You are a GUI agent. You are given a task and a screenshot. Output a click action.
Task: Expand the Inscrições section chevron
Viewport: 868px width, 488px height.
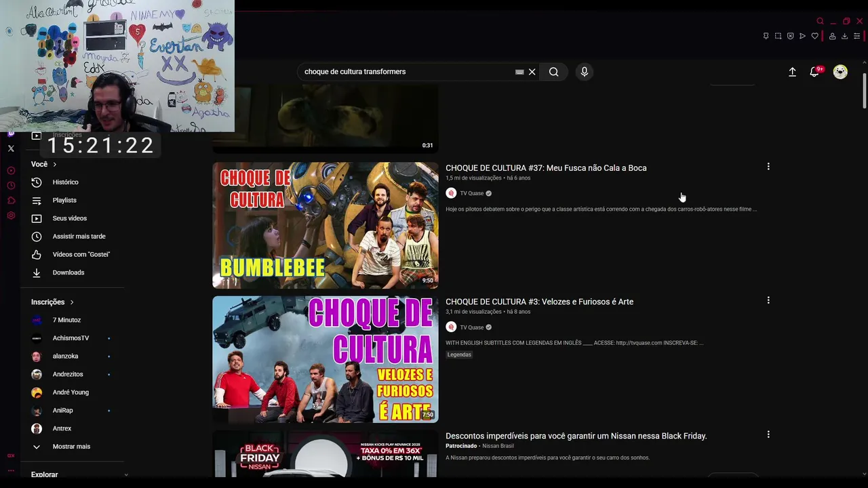click(x=72, y=302)
